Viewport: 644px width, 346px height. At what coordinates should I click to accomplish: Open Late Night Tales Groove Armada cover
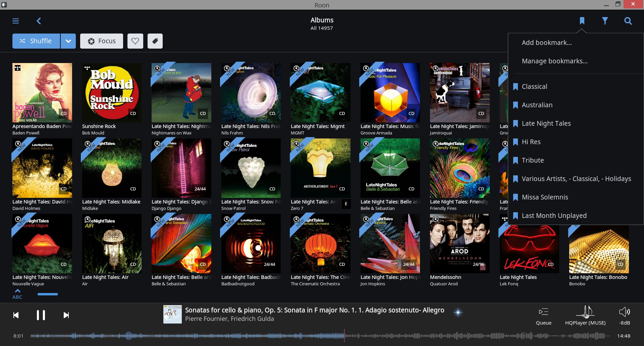(390, 93)
